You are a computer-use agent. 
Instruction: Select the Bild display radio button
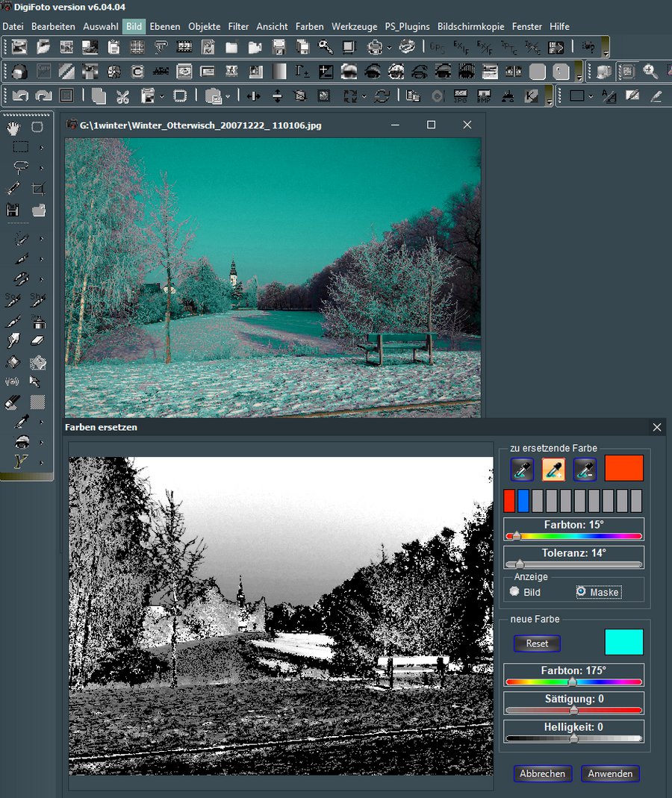pos(514,592)
